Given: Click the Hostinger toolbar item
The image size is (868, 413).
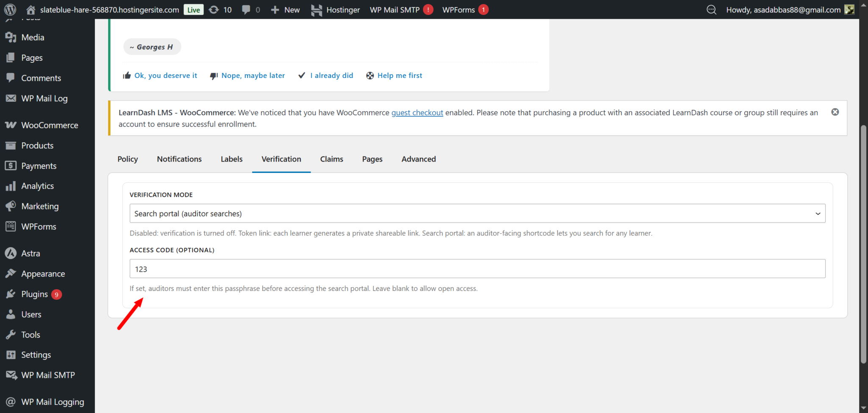Looking at the screenshot, I should pyautogui.click(x=335, y=10).
